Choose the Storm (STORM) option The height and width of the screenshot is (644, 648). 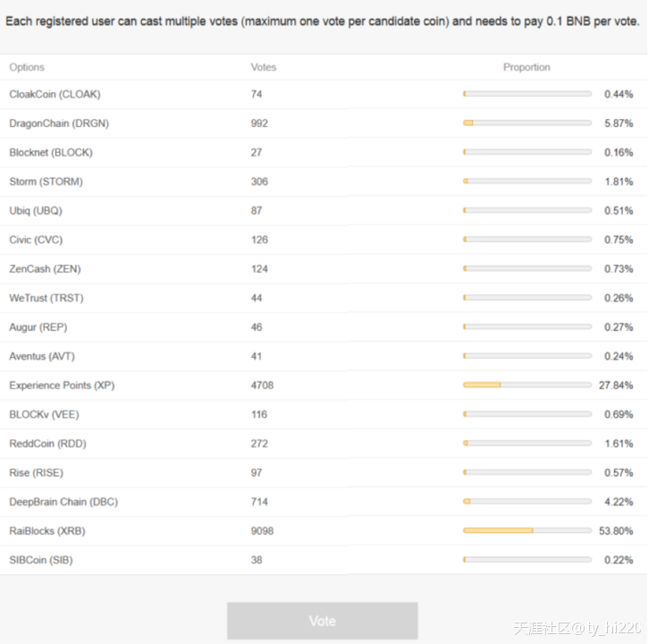(46, 182)
